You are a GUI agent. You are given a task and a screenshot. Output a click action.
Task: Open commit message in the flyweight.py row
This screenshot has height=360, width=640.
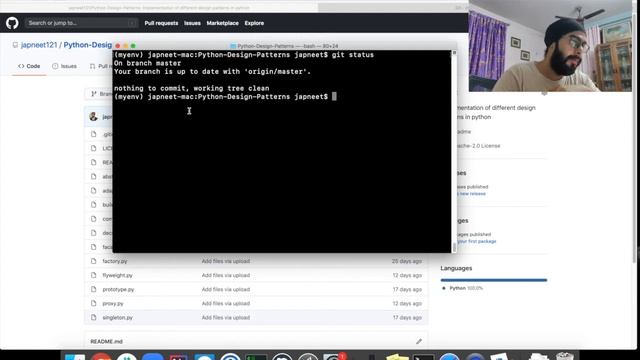point(226,276)
